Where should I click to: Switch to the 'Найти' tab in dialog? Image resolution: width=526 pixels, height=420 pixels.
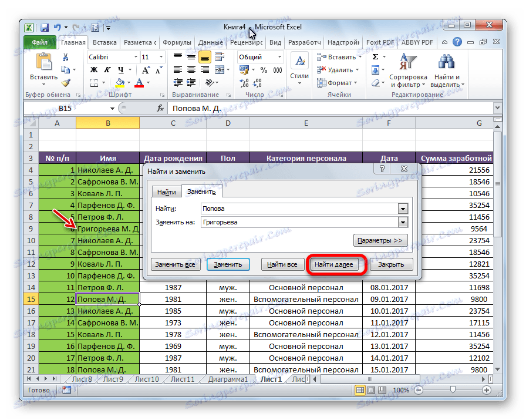(x=166, y=192)
